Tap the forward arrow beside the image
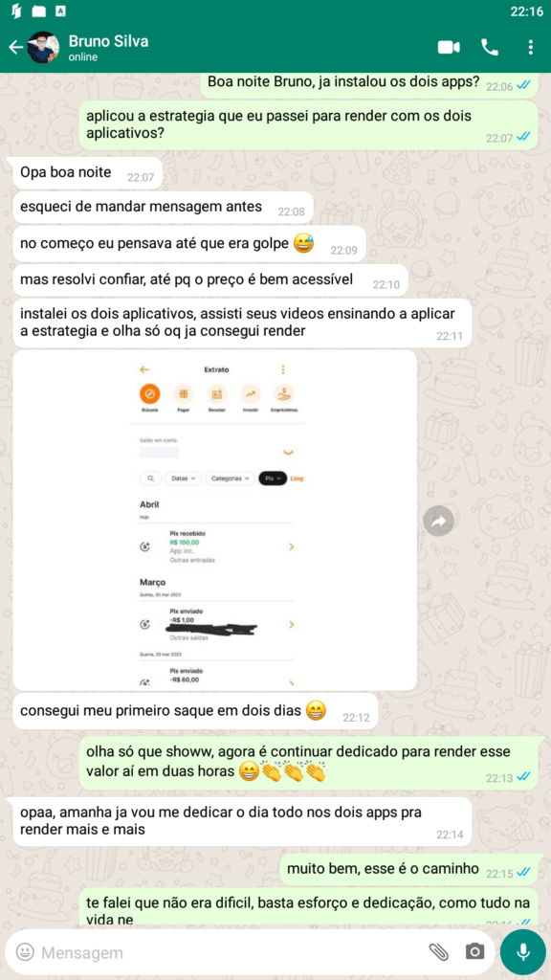Screen dimensions: 551x980 (x=438, y=521)
